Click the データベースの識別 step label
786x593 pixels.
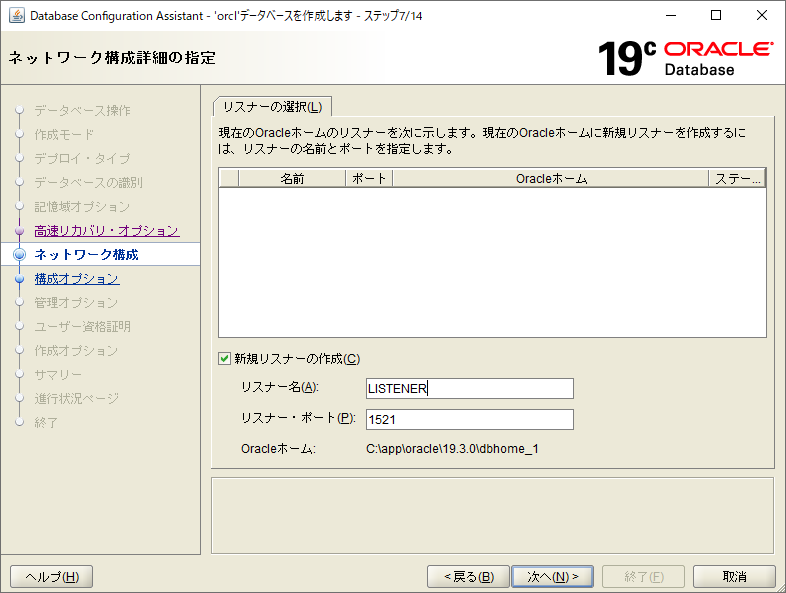pyautogui.click(x=88, y=182)
